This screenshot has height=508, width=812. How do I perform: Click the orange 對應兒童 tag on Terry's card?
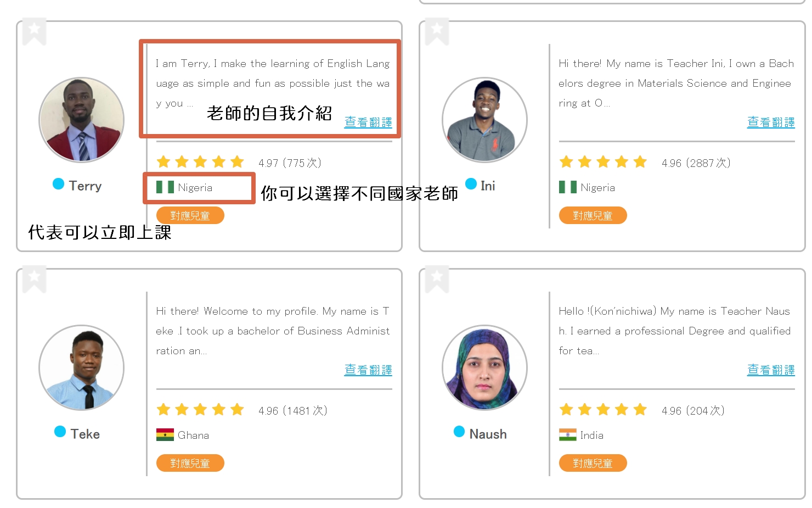click(x=190, y=215)
